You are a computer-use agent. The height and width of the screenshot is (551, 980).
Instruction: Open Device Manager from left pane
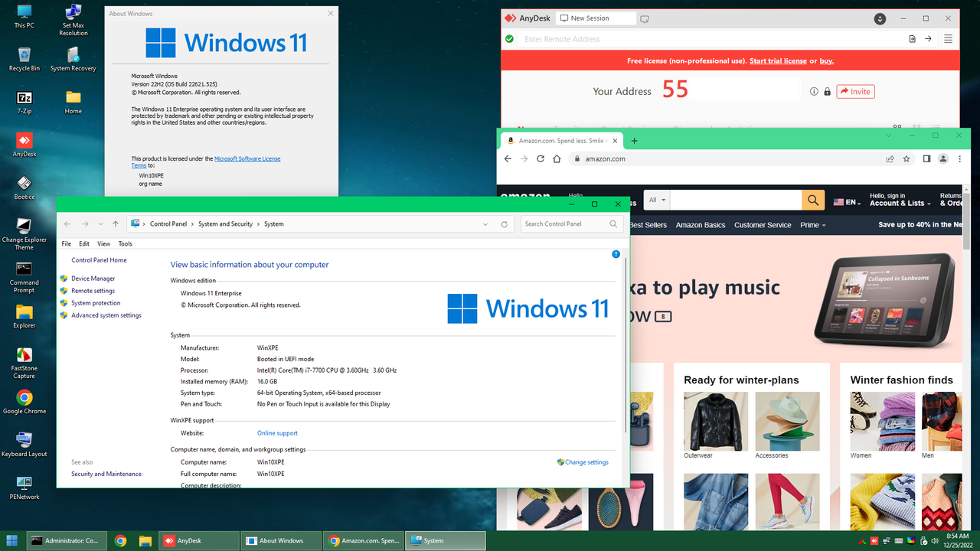[x=93, y=279]
